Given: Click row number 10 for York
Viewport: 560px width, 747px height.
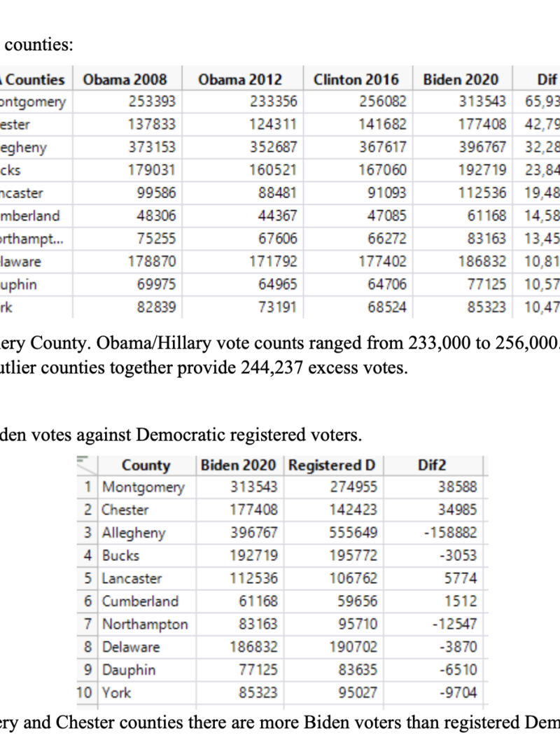Looking at the screenshot, I should click(x=85, y=693).
